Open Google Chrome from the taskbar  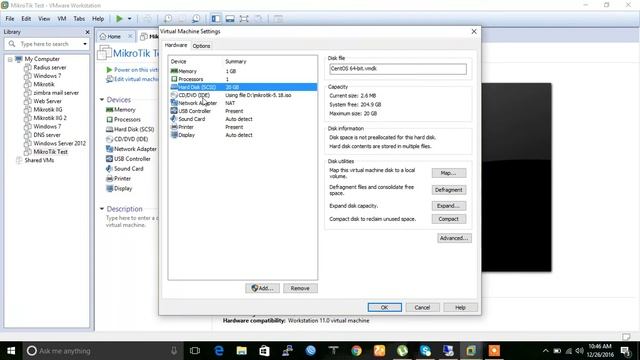356,351
